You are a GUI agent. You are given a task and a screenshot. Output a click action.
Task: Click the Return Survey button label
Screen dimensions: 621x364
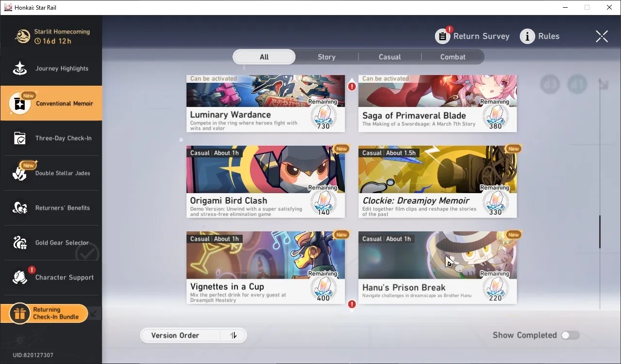point(481,36)
